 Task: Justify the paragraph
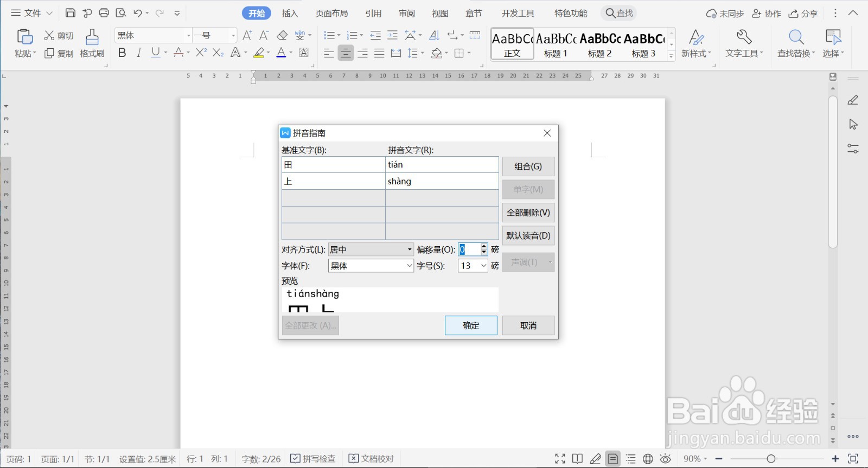tap(379, 53)
